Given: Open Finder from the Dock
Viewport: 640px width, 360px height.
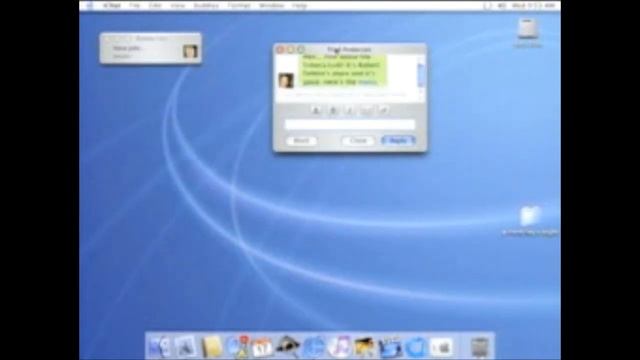Looking at the screenshot, I should tap(160, 347).
